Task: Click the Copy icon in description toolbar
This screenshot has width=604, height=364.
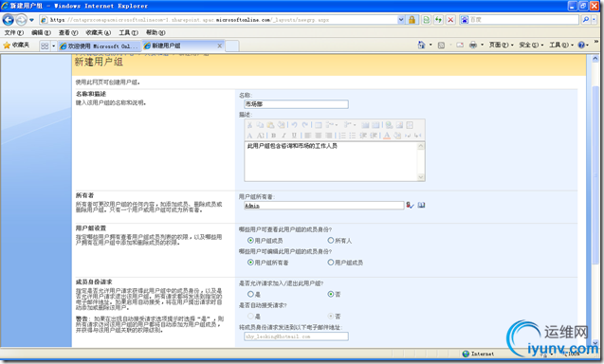Action: 260,125
